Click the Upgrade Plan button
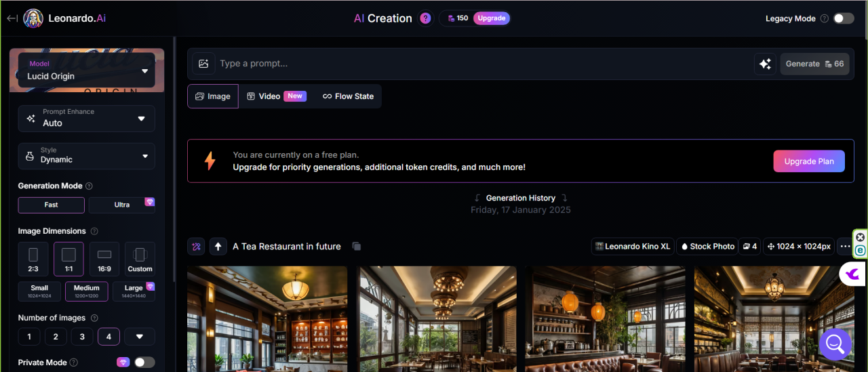Image resolution: width=868 pixels, height=372 pixels. [808, 161]
